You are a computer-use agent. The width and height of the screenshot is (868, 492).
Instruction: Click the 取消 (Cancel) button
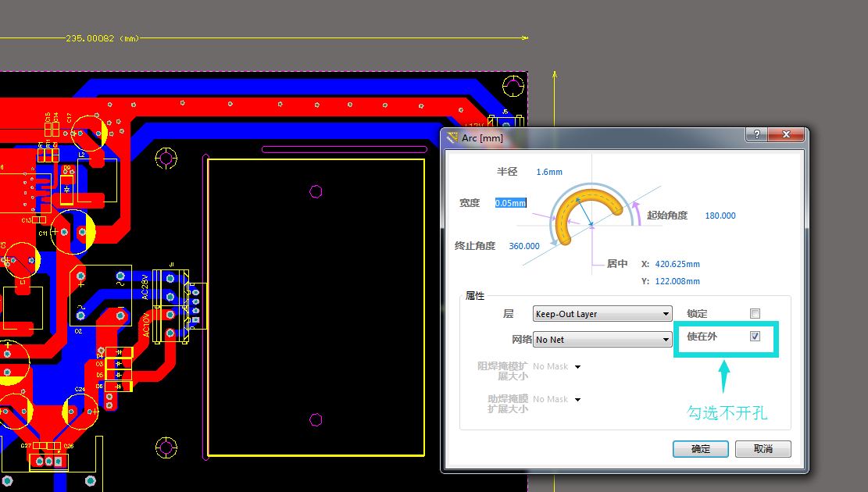(x=763, y=449)
